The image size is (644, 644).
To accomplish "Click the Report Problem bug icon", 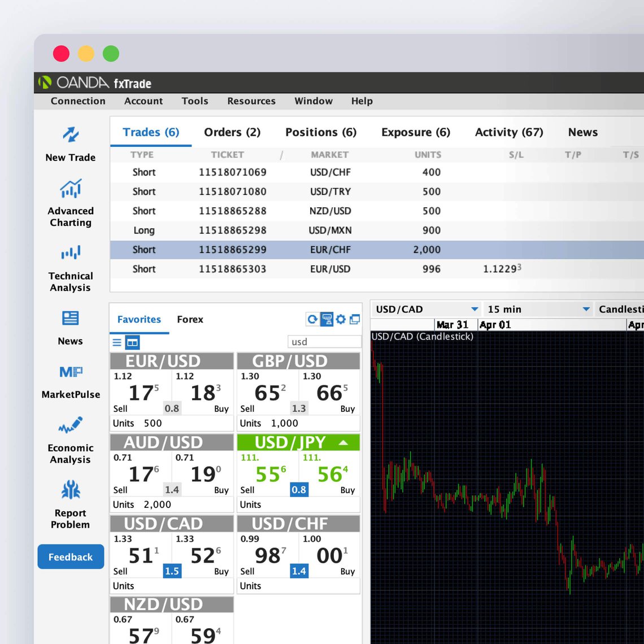I will pyautogui.click(x=71, y=490).
